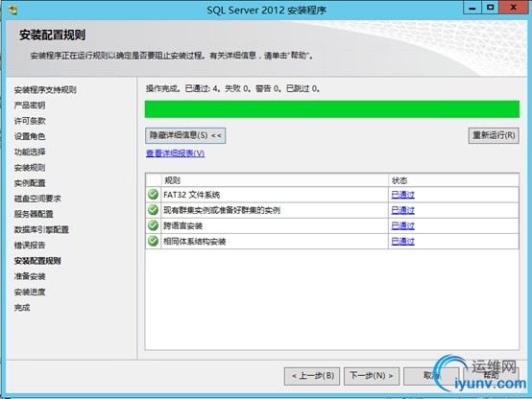Open 已通过 status link for 相同体系结构安装
Image resolution: width=532 pixels, height=399 pixels.
tap(402, 242)
